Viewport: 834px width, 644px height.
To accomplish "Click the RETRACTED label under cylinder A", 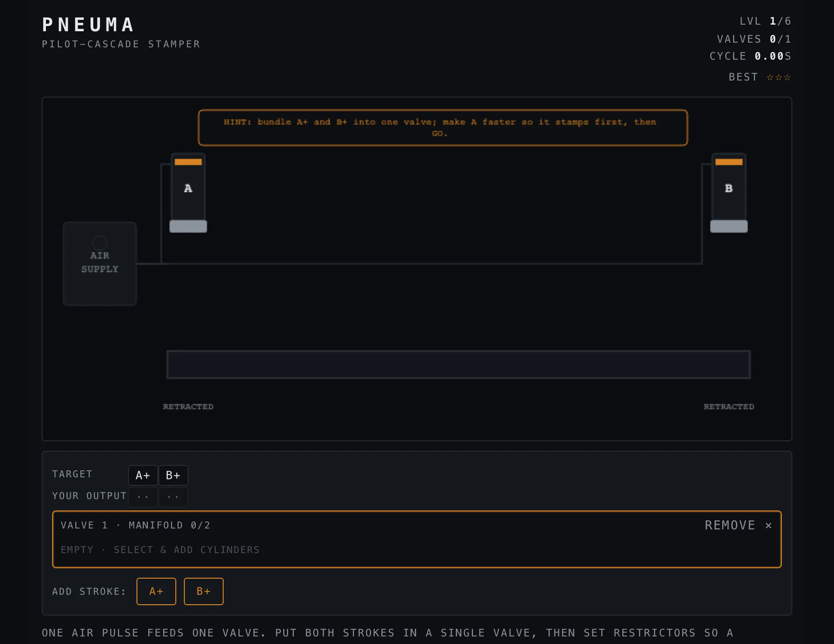I will (188, 407).
